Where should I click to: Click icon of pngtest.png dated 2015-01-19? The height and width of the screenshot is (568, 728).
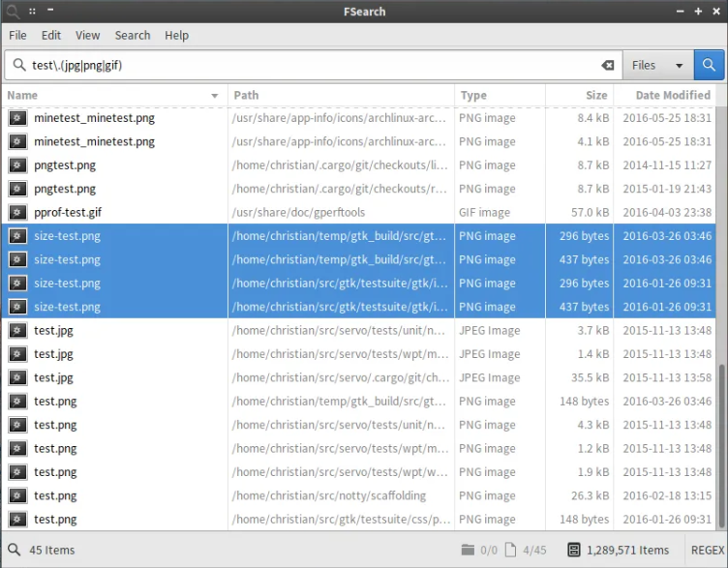(x=17, y=189)
